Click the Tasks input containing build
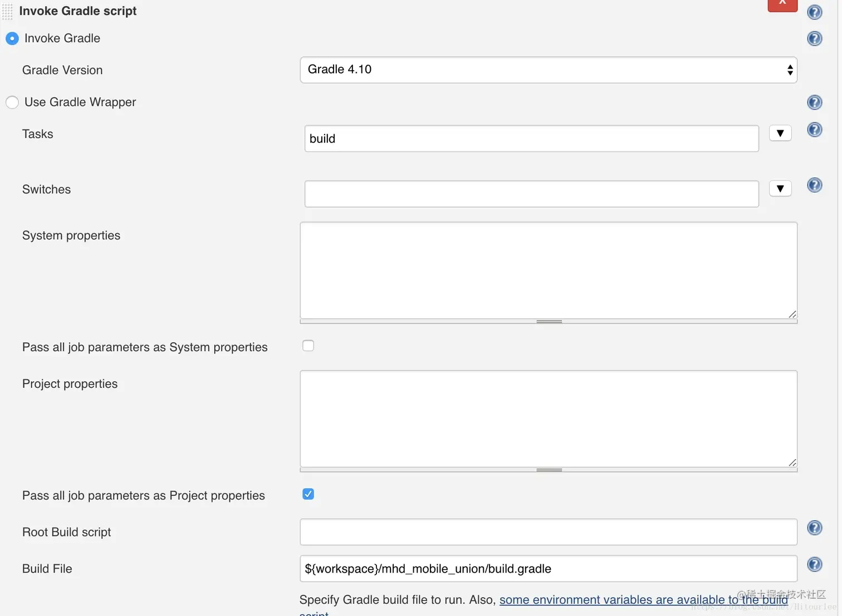 click(x=532, y=139)
